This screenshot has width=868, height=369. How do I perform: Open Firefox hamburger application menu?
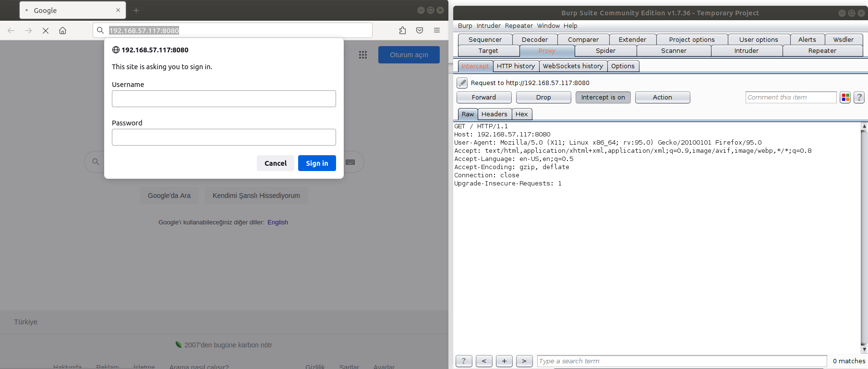(x=437, y=30)
